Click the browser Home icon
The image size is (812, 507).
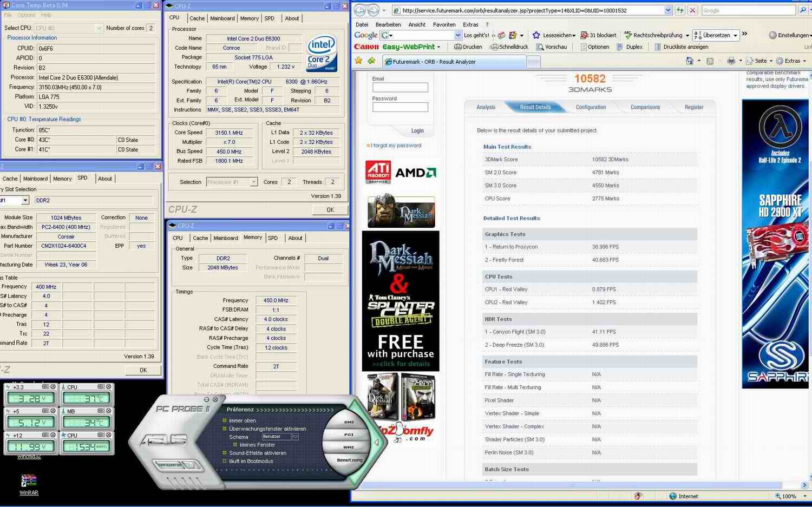(690, 61)
